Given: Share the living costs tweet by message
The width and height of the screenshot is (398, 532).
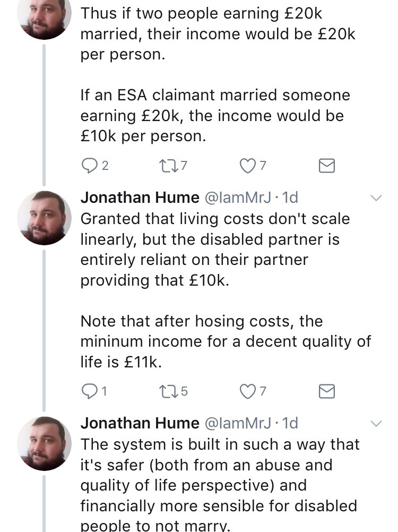Looking at the screenshot, I should tap(326, 391).
